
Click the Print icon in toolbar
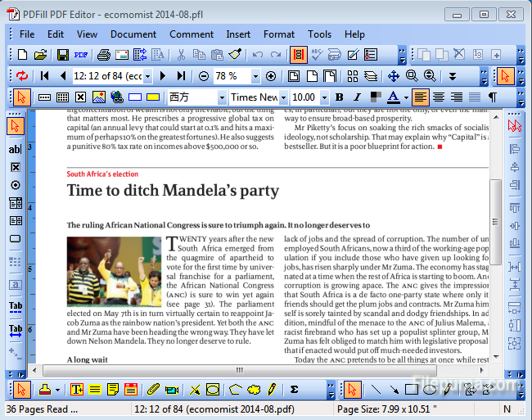pyautogui.click(x=104, y=55)
